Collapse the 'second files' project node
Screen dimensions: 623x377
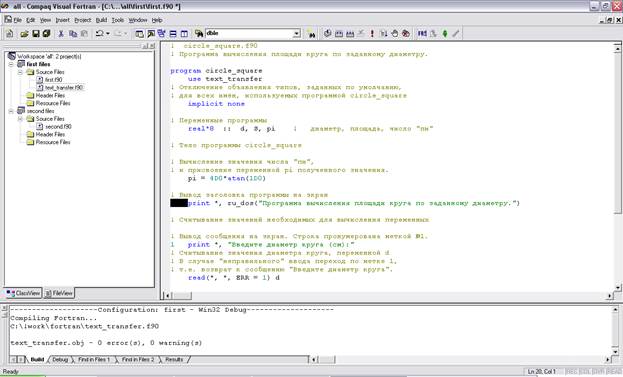(x=11, y=111)
